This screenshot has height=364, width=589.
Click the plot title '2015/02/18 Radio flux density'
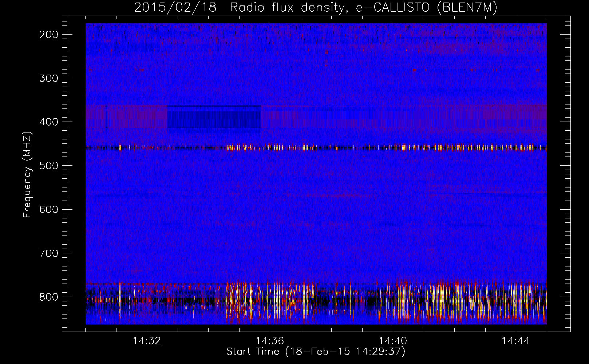click(x=315, y=7)
